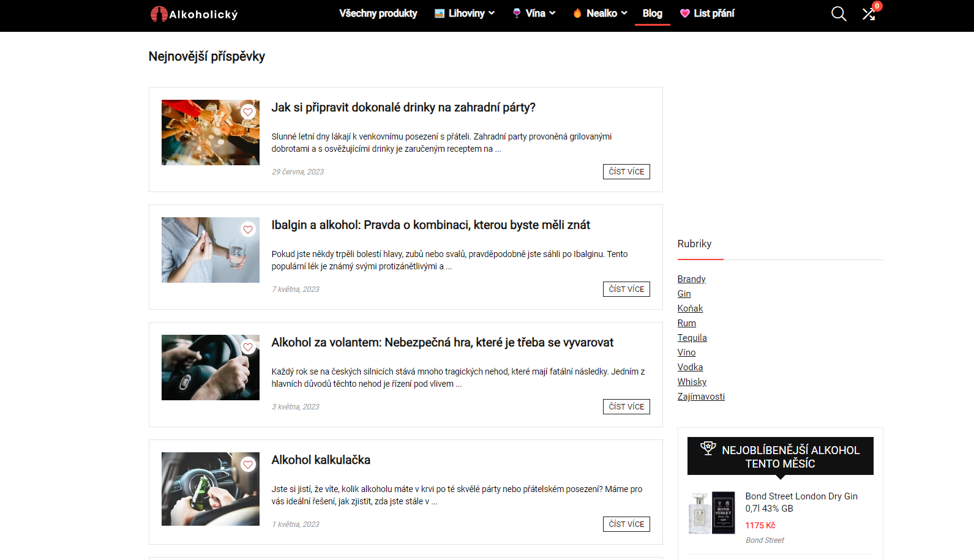Open the Brandy category link
This screenshot has width=974, height=560.
click(691, 279)
